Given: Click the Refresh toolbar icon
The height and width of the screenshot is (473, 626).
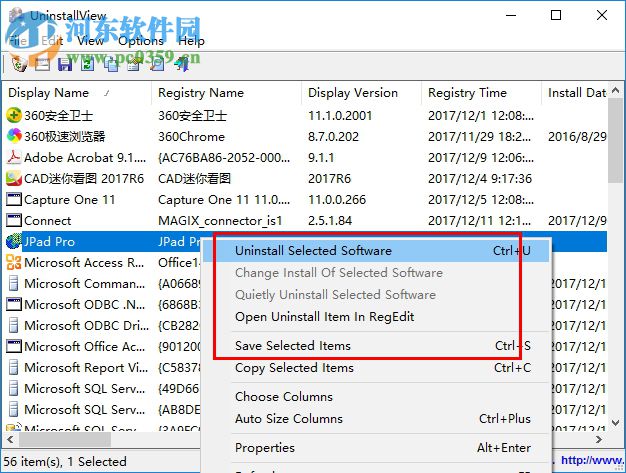Looking at the screenshot, I should 87,64.
